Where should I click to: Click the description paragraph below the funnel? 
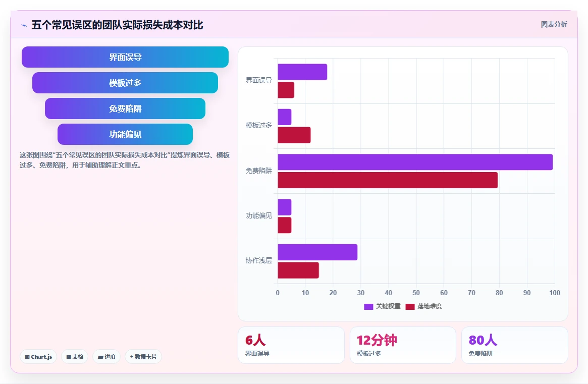pos(125,160)
